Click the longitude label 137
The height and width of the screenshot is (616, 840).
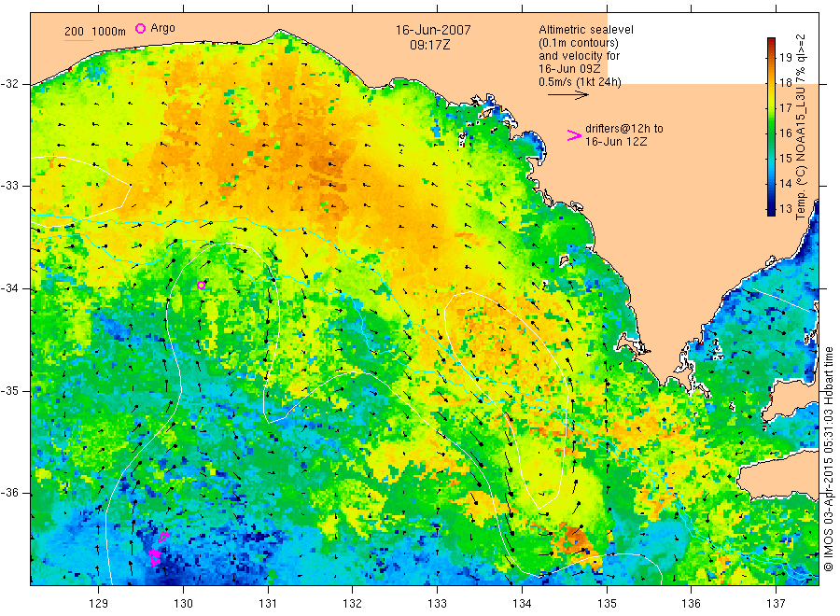(776, 604)
